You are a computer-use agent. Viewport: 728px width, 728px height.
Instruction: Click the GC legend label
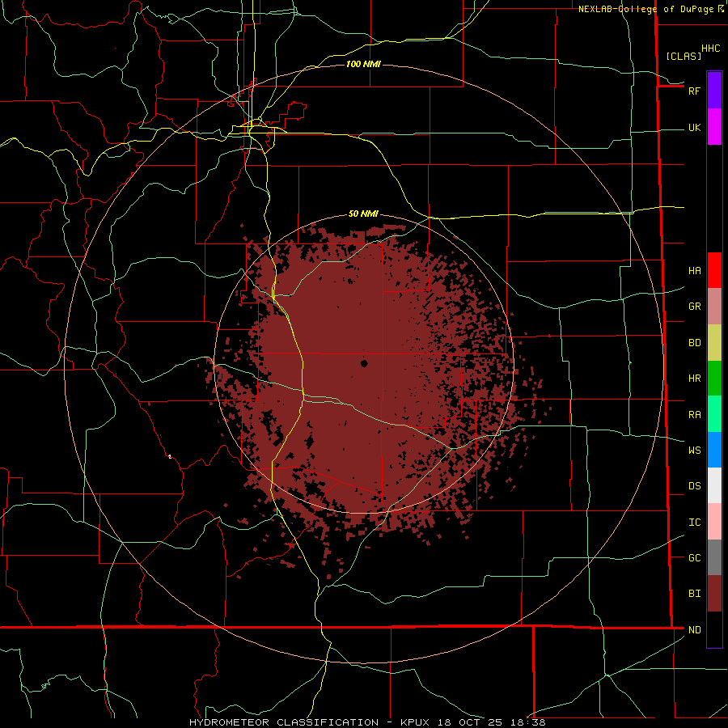694,558
